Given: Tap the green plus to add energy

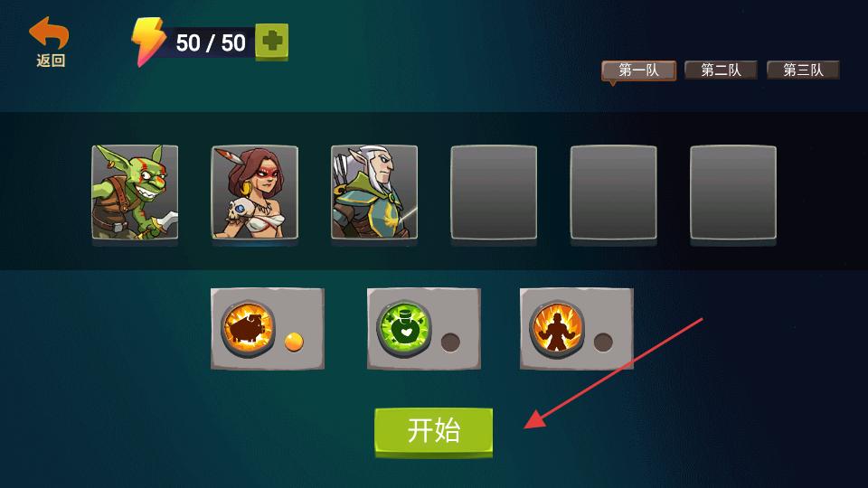Looking at the screenshot, I should [x=272, y=42].
